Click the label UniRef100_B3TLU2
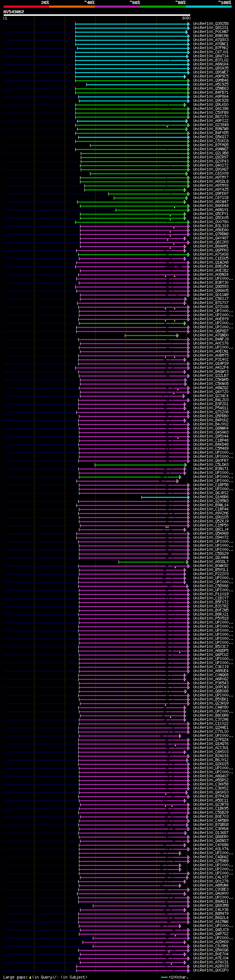235x980 pixels. coord(211,60)
